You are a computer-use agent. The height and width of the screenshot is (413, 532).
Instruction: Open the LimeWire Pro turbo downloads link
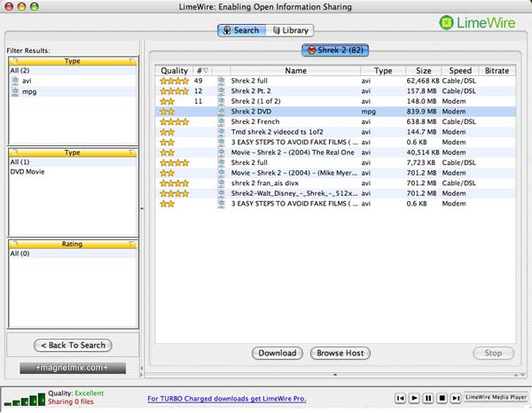pos(227,399)
